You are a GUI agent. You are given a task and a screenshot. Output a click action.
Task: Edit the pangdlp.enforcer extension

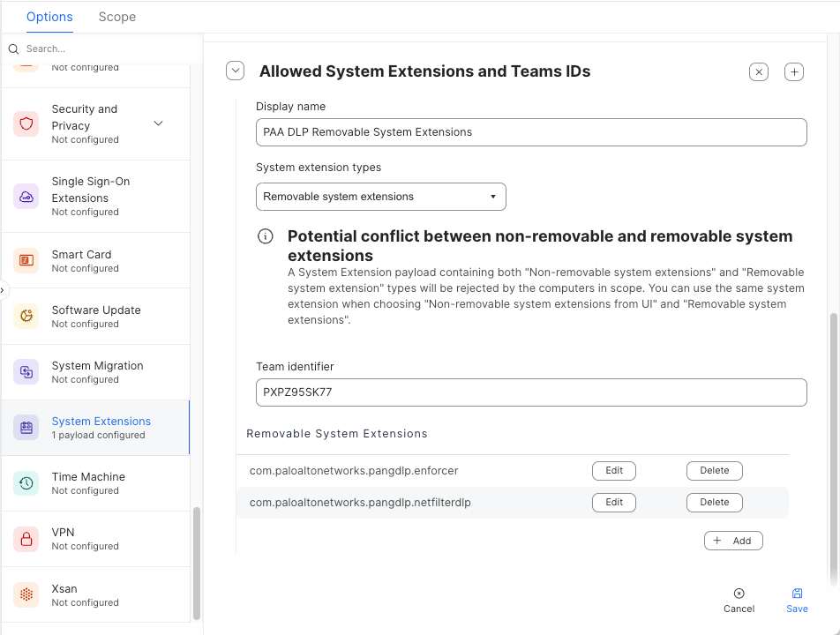[x=613, y=471]
